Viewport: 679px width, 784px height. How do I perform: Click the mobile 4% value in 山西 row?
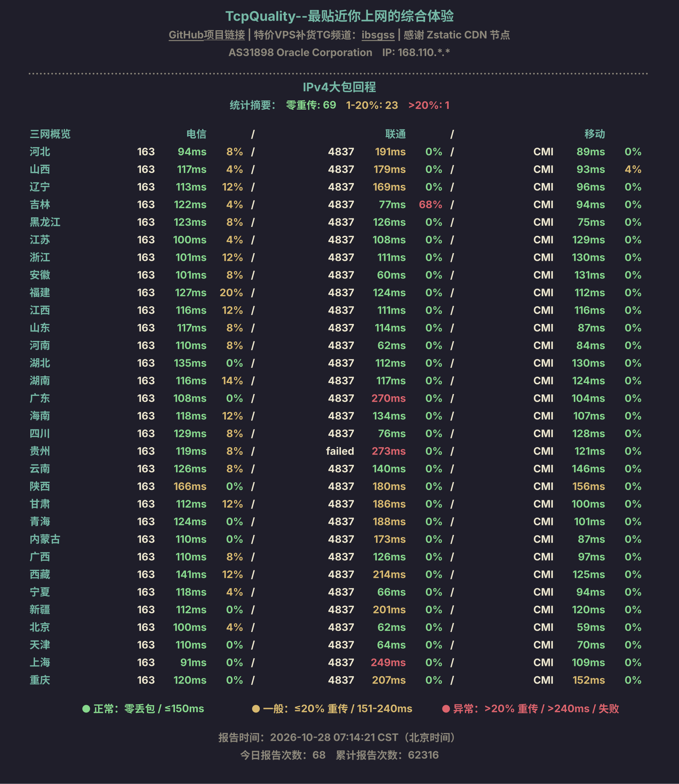[x=633, y=169]
